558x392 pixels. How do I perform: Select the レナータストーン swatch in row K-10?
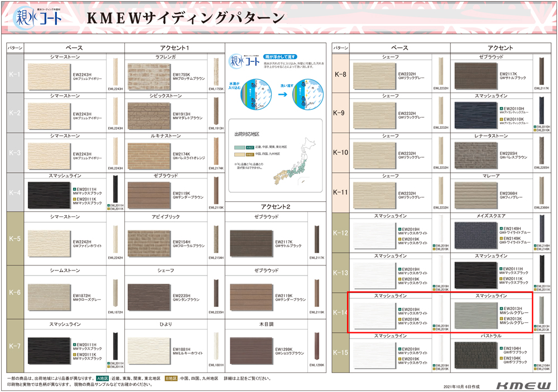click(x=476, y=156)
